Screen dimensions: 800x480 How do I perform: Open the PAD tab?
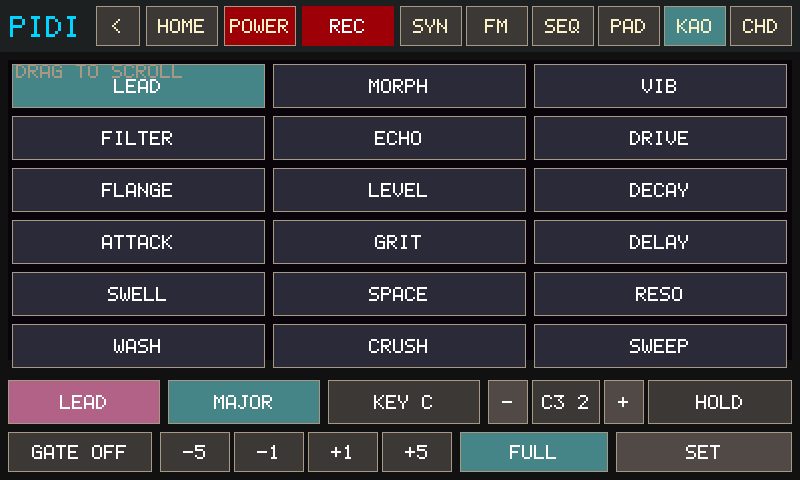click(x=629, y=26)
